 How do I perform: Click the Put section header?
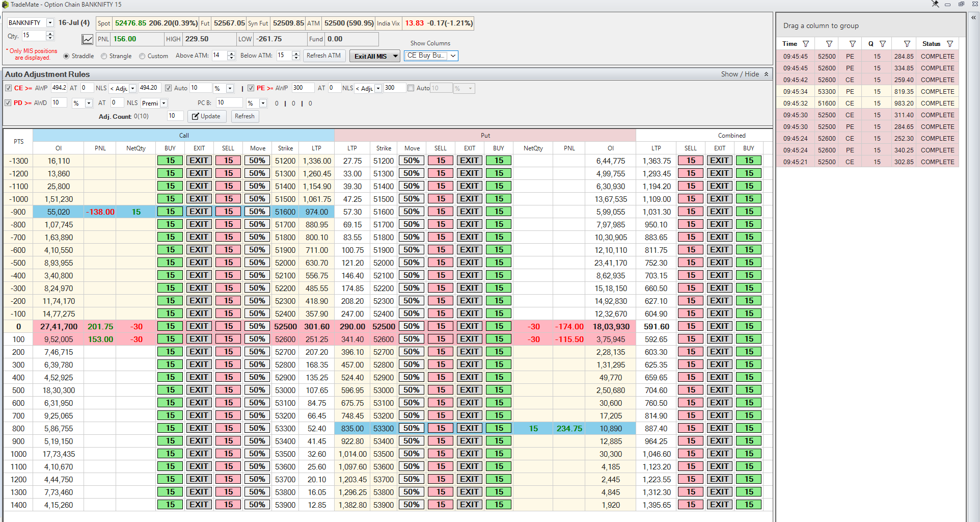coord(485,136)
